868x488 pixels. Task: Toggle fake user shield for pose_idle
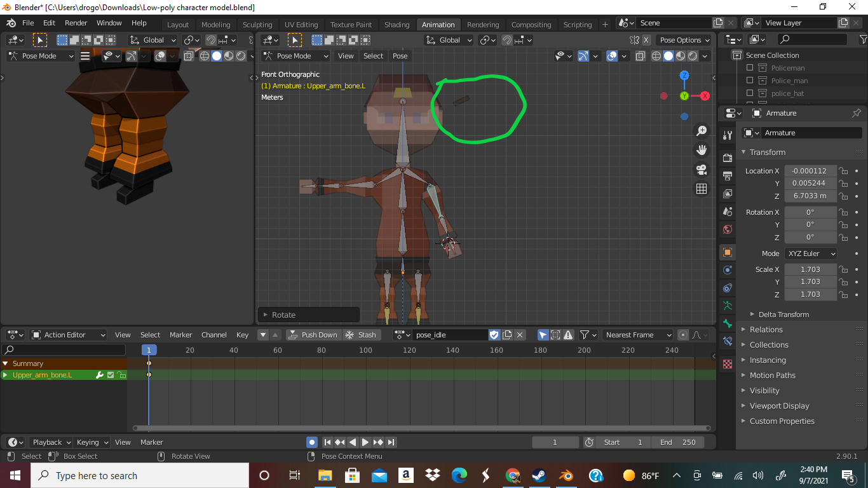tap(494, 335)
